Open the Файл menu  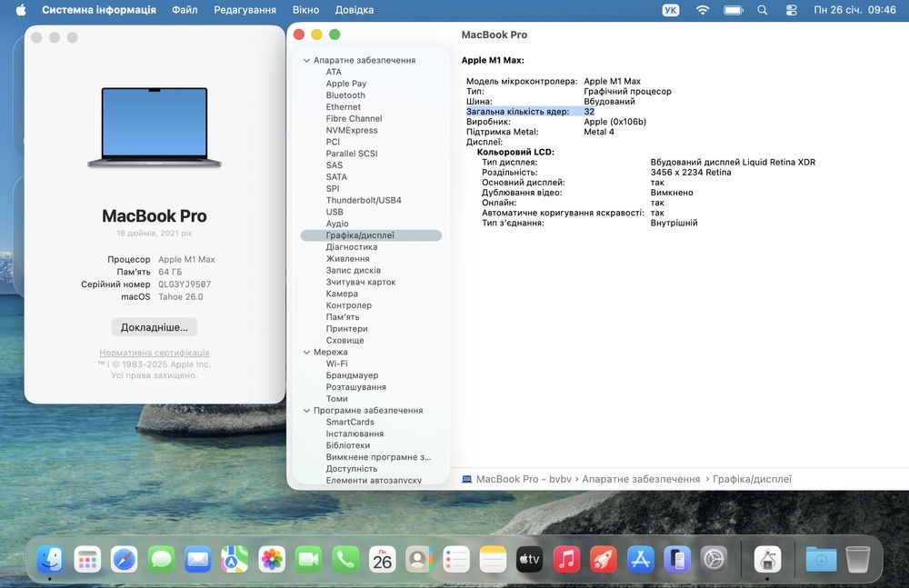(x=185, y=10)
